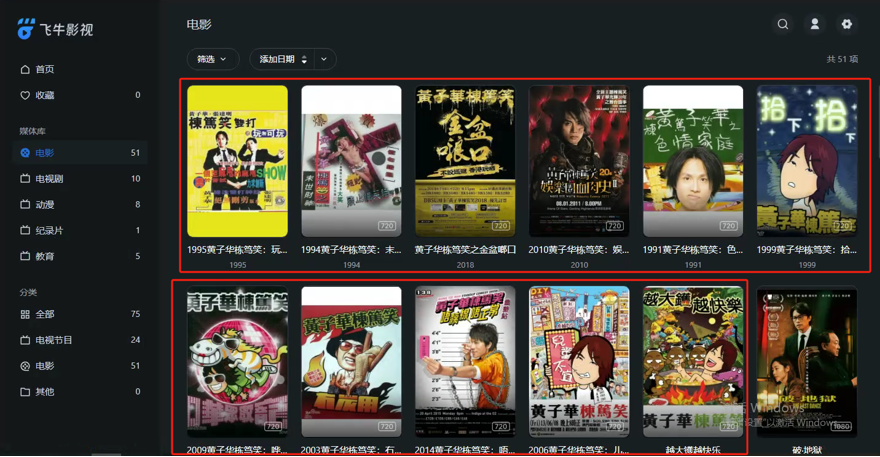Click the home icon beside 首页
Viewport: 880px width, 457px height.
click(25, 70)
